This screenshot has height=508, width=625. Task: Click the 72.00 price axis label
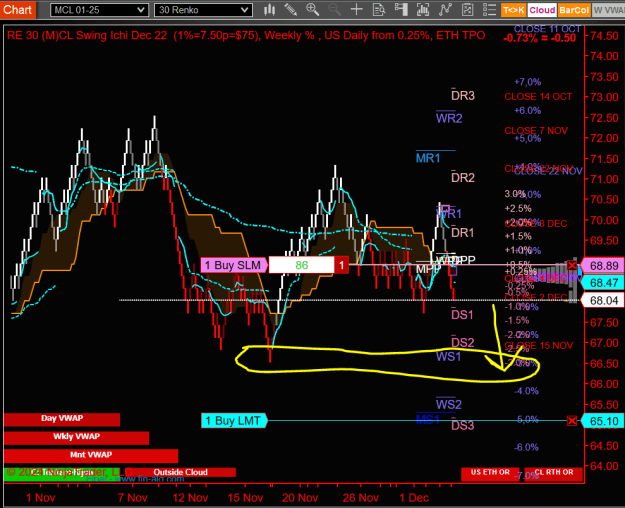[x=604, y=138]
